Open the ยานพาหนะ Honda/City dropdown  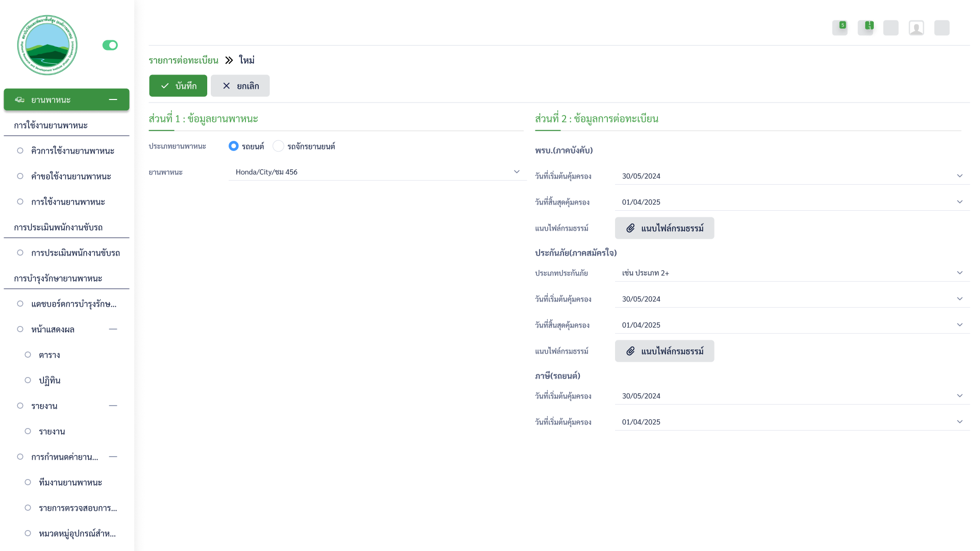coord(377,172)
